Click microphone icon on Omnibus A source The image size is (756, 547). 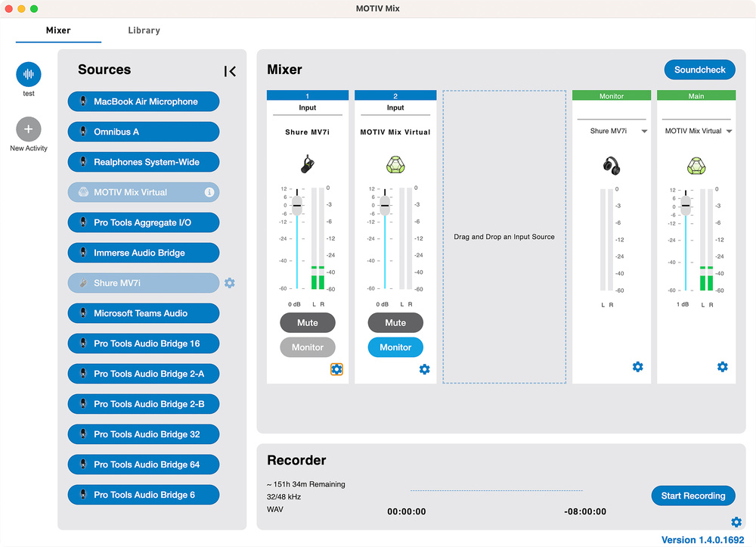(x=83, y=131)
